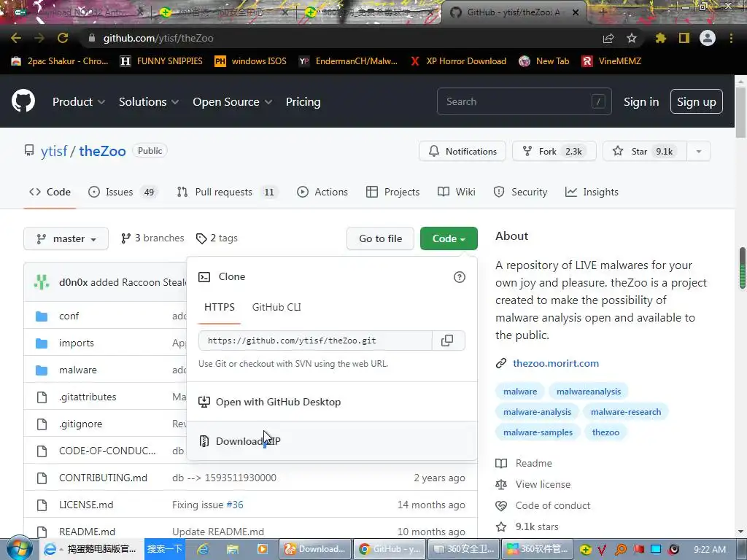
Task: Open the Actions tab
Action: (x=322, y=192)
